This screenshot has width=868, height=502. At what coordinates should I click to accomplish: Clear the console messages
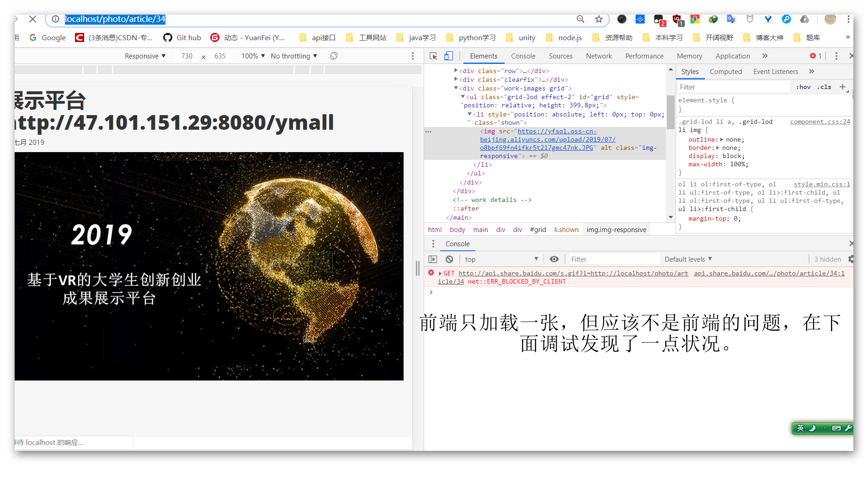(450, 259)
